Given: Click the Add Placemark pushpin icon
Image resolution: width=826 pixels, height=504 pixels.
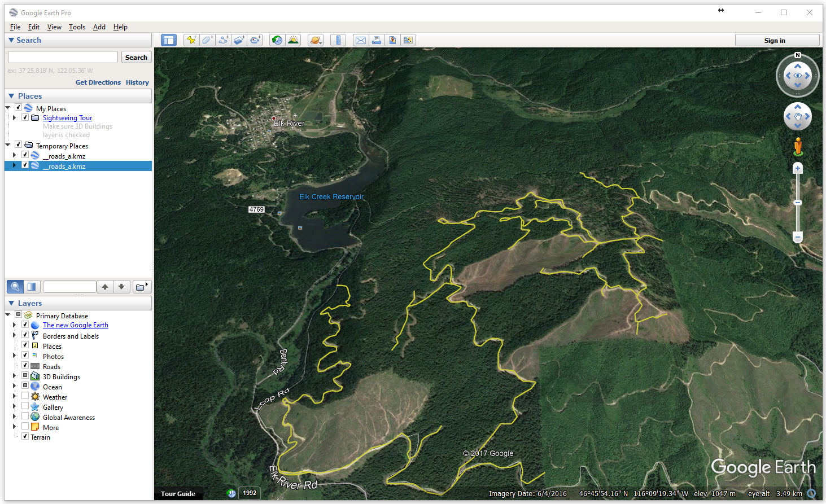Looking at the screenshot, I should 191,40.
